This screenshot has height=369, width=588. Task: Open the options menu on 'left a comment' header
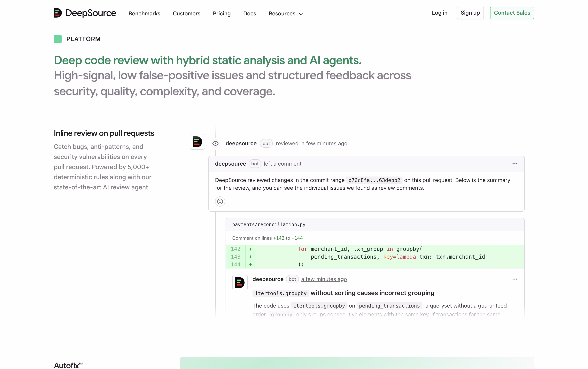(515, 163)
